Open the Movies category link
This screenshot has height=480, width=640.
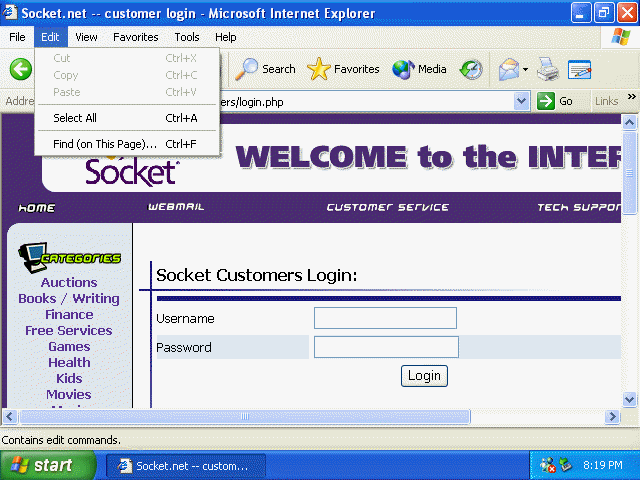(x=69, y=394)
